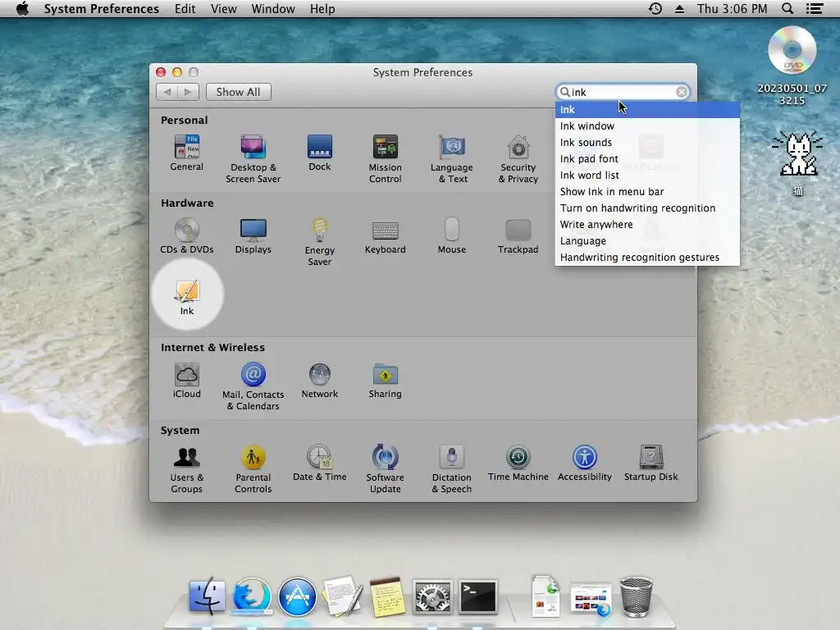
Task: Open the System Preferences app menu
Action: (x=101, y=8)
